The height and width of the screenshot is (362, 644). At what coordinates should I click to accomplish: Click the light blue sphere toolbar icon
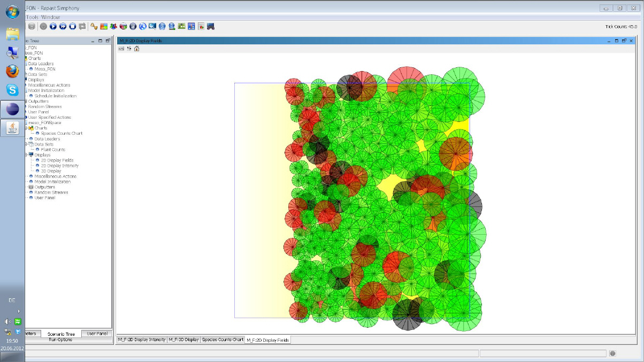(162, 26)
